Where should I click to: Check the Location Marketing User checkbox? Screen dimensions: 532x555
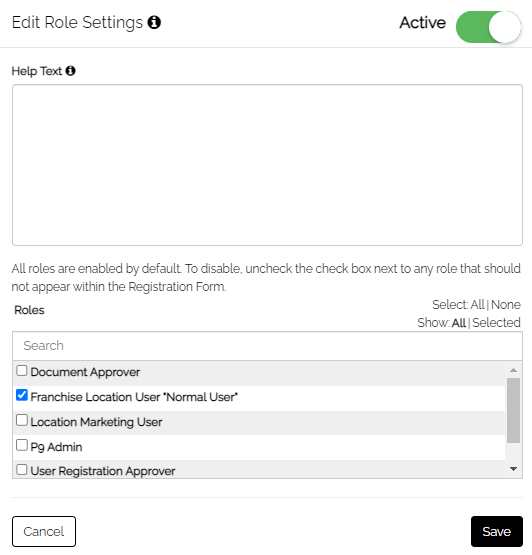coord(22,420)
